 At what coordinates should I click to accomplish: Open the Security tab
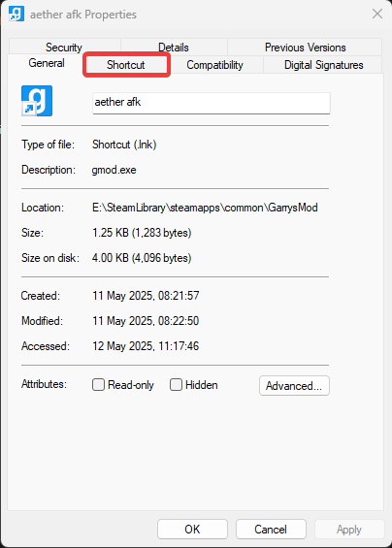64,47
